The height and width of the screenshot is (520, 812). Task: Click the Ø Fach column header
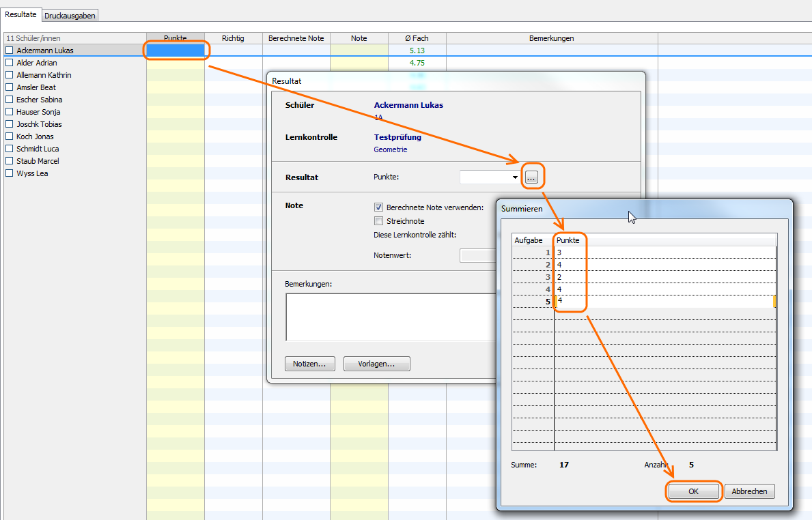pyautogui.click(x=417, y=38)
